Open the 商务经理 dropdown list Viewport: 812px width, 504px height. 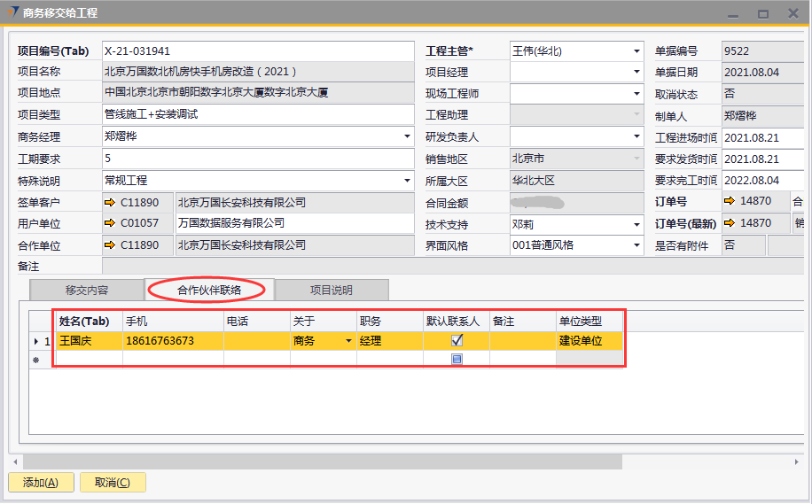(x=407, y=136)
